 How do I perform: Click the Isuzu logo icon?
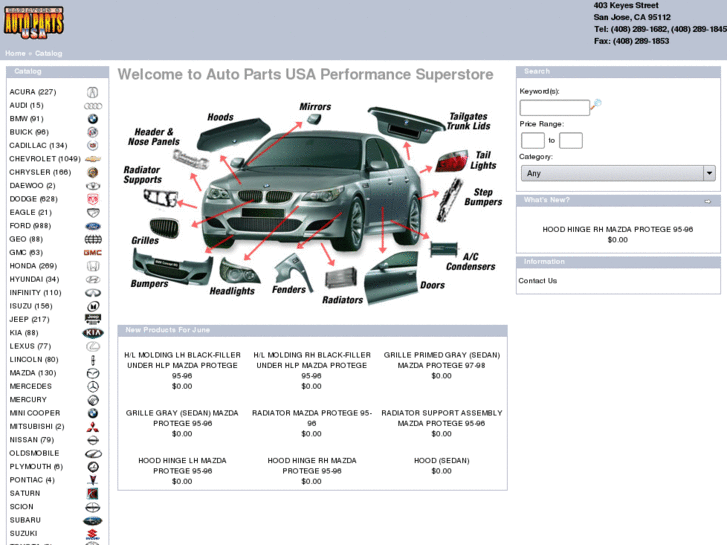pyautogui.click(x=93, y=307)
